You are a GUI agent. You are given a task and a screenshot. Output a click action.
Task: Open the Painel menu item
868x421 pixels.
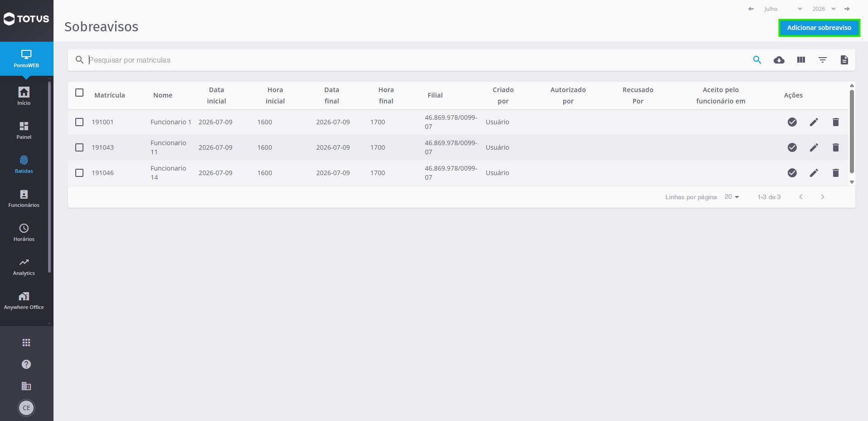[x=24, y=130]
